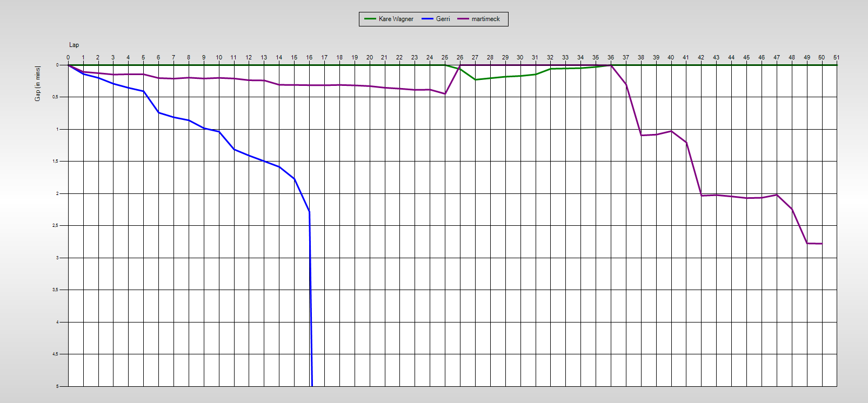Click Gerri's data point at lap 6
868x403 pixels.
click(x=158, y=112)
